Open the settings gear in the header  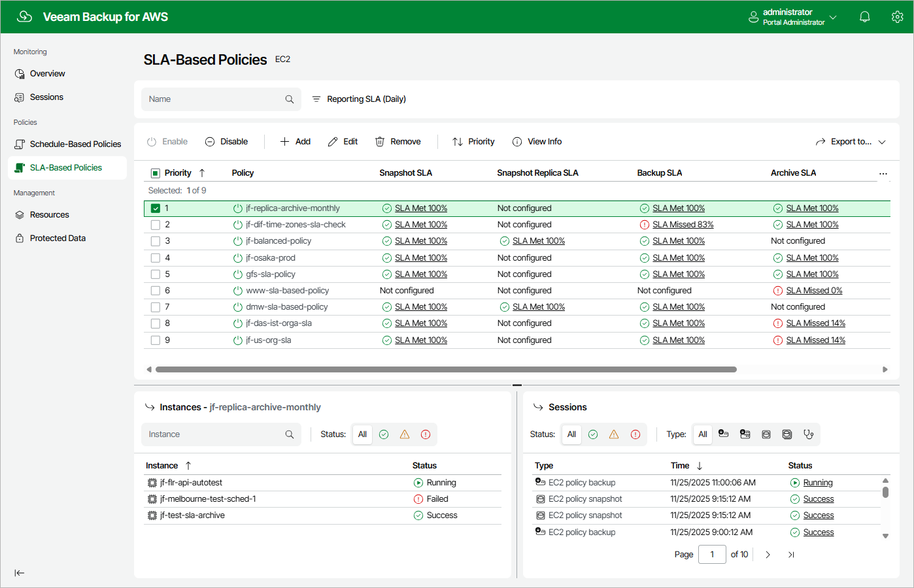click(x=897, y=17)
